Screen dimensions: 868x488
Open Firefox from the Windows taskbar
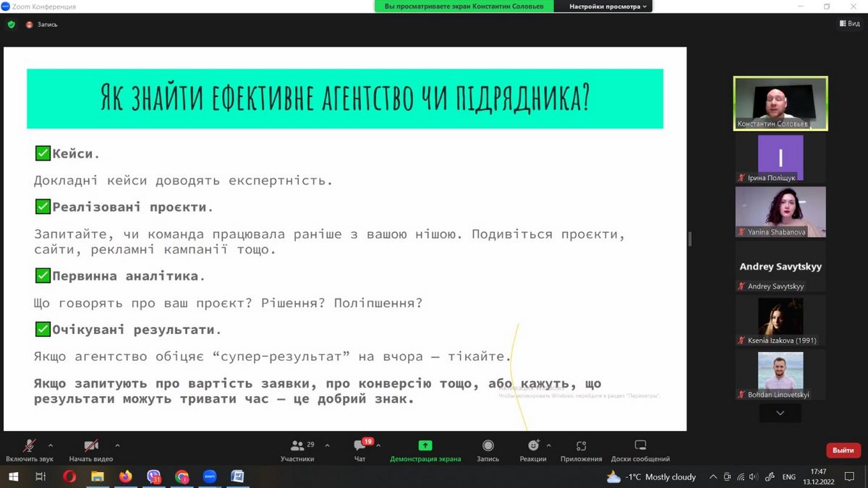coord(126,476)
